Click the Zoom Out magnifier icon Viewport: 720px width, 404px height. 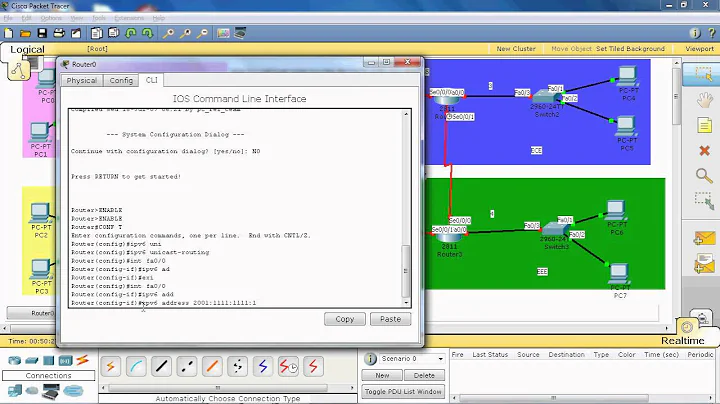[x=202, y=33]
